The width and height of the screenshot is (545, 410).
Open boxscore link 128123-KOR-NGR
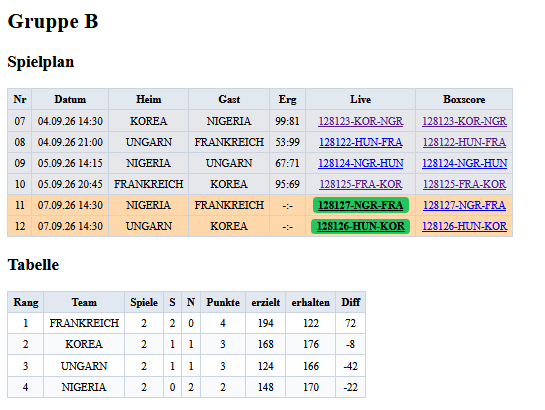point(464,121)
